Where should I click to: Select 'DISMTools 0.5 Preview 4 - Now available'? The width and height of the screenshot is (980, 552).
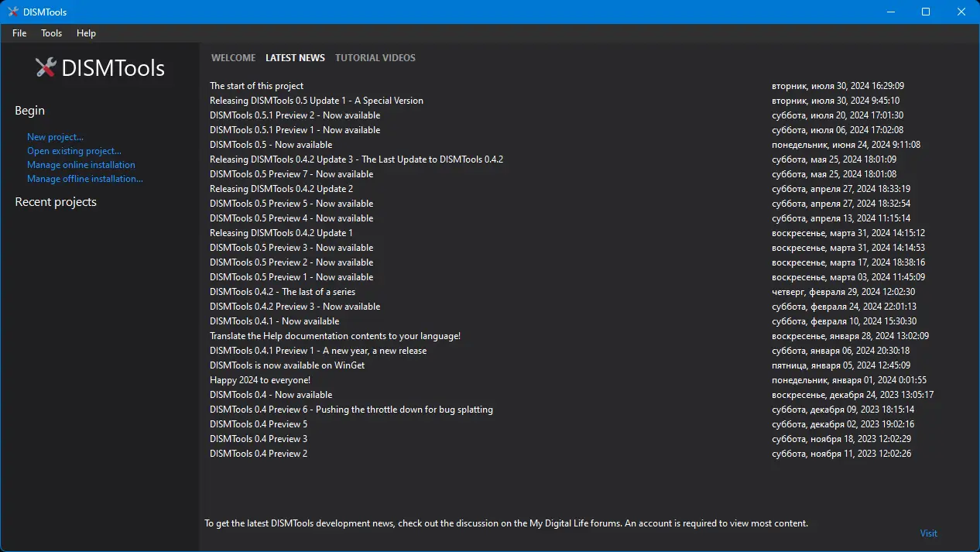click(292, 218)
